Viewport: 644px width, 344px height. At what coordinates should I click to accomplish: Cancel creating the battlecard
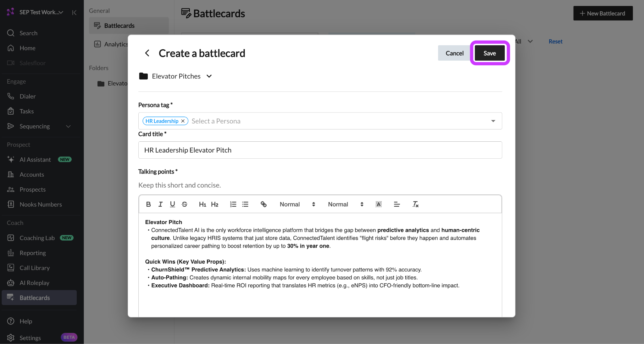[454, 53]
